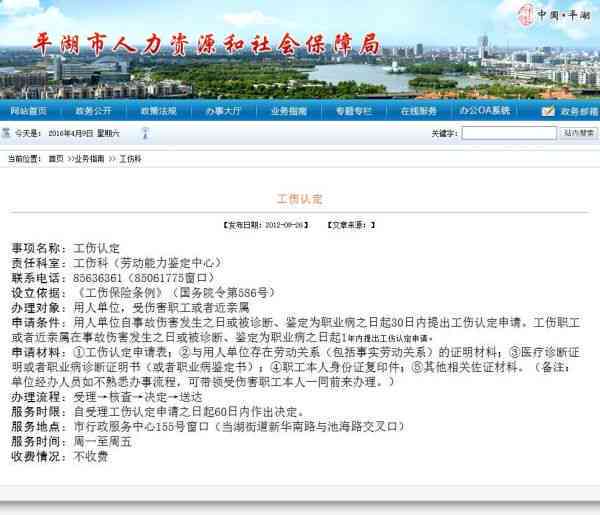Click the 工伤科 breadcrumb link
The height and width of the screenshot is (515, 600).
click(x=130, y=159)
